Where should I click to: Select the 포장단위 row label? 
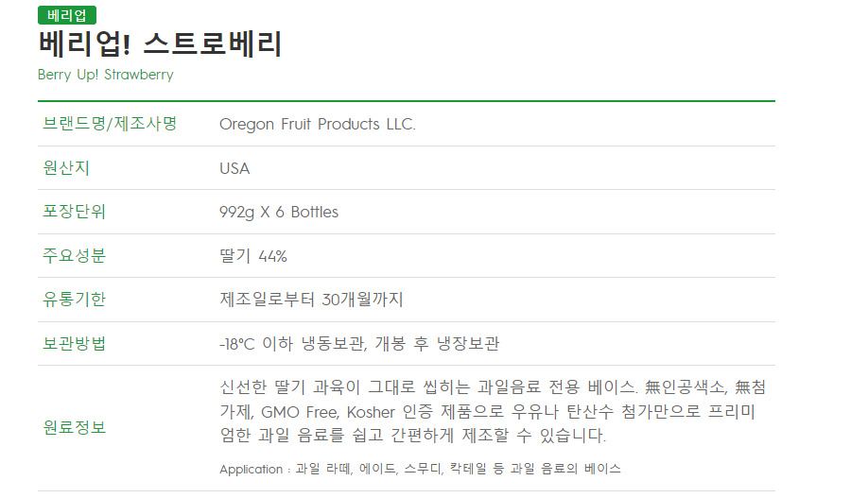[x=75, y=212]
